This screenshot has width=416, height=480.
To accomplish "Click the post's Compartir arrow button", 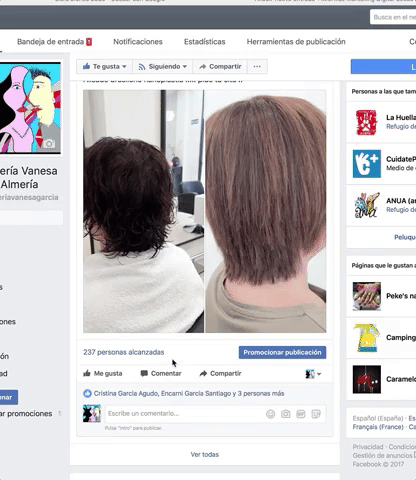I will (220, 373).
